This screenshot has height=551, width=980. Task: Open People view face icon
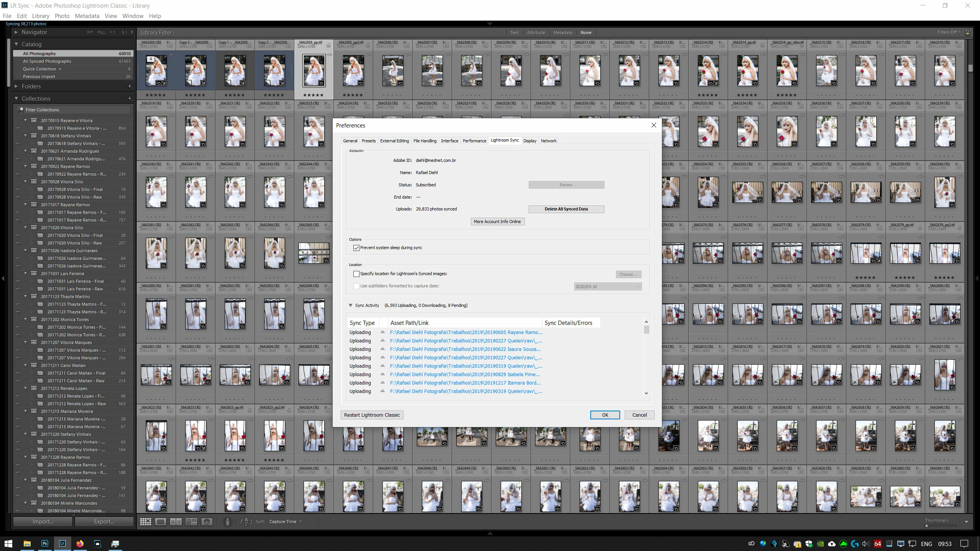tap(207, 522)
